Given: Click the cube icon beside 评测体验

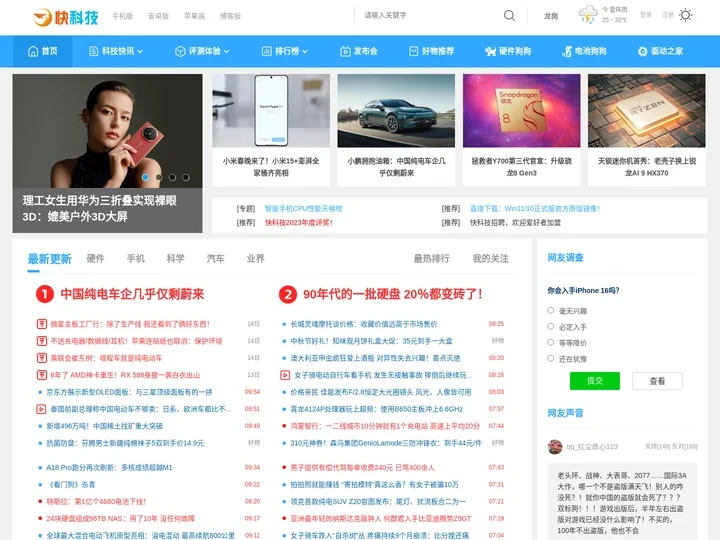Looking at the screenshot, I should (180, 51).
